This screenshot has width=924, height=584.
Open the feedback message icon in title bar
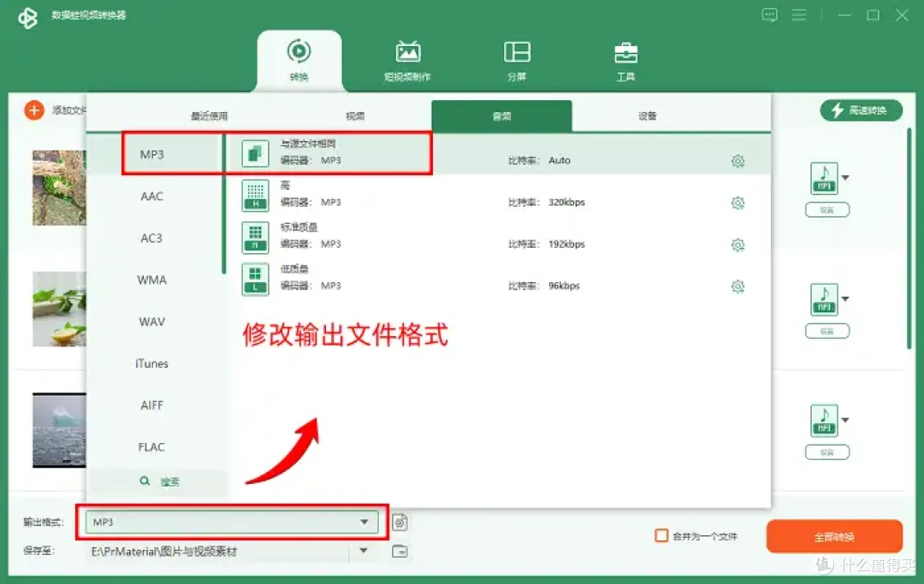pos(770,15)
